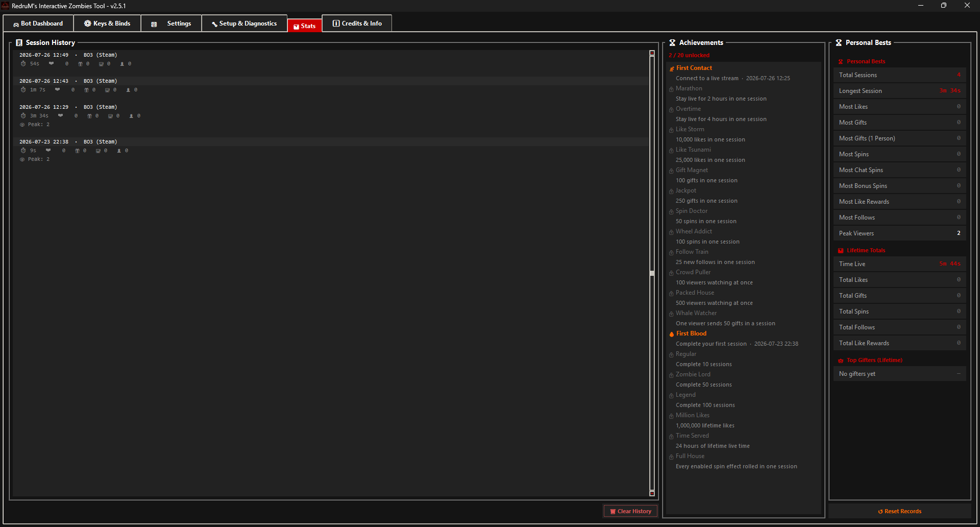The height and width of the screenshot is (527, 980).
Task: Click the Reset Records button
Action: pos(899,511)
